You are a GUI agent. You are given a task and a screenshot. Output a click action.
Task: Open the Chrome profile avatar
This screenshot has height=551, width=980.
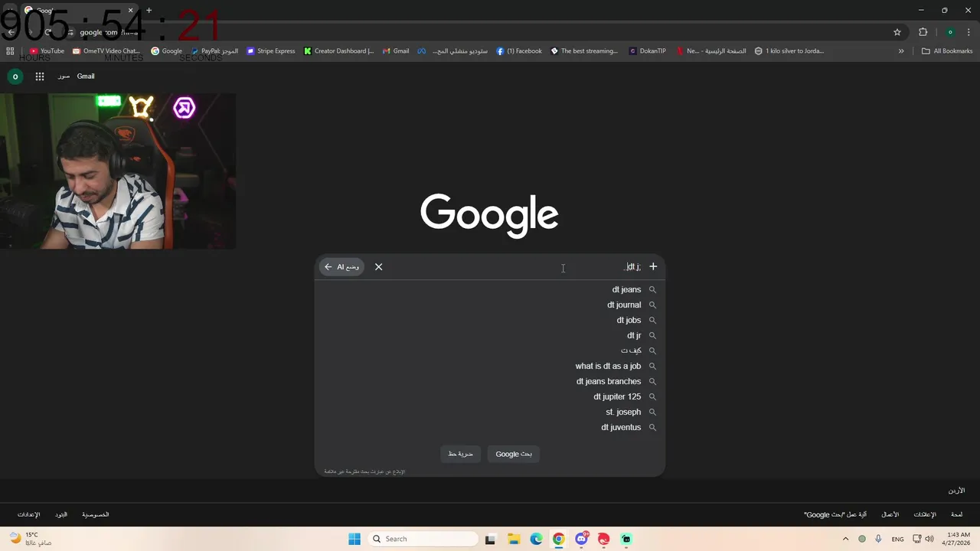click(950, 32)
